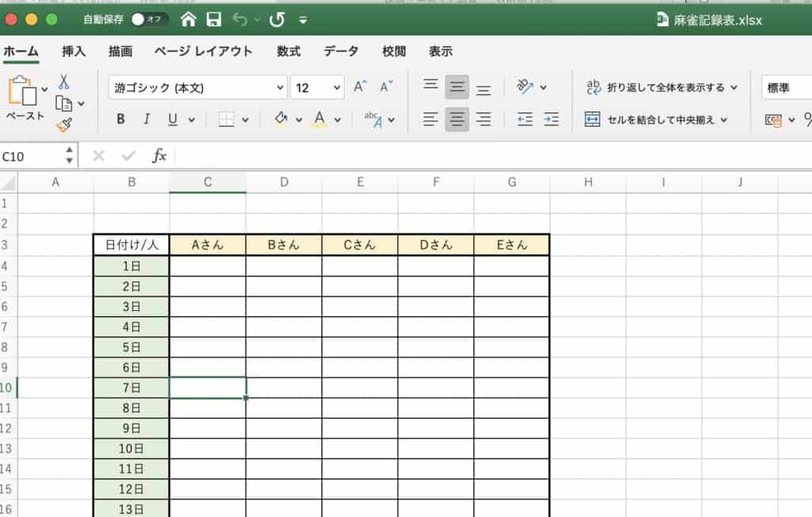This screenshot has height=517, width=812.
Task: Open the number format box 標準
Action: 787,87
